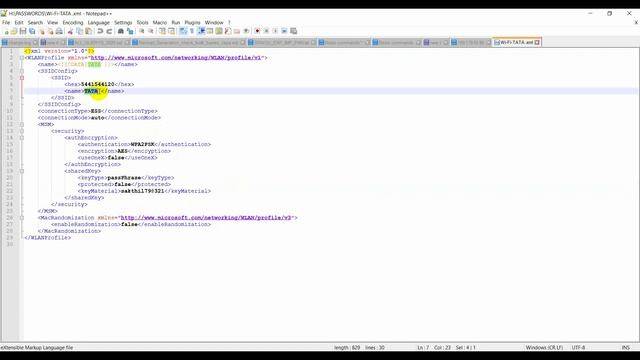Image resolution: width=640 pixels, height=360 pixels.
Task: Collapse the MacRandomization fold on line 26
Action: (x=22, y=218)
